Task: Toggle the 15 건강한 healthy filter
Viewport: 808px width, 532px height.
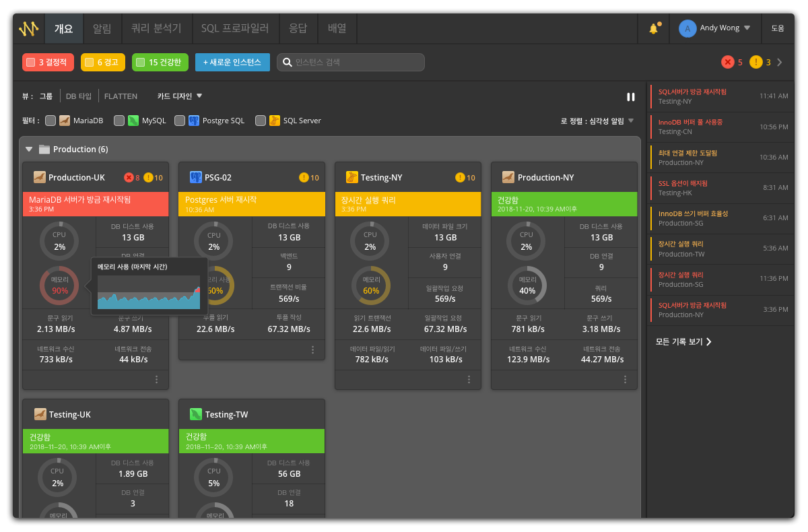Action: coord(160,62)
